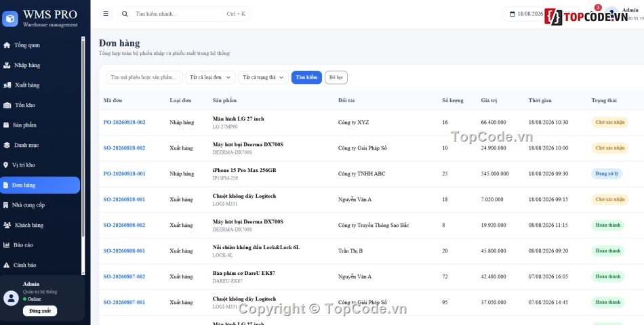This screenshot has width=644, height=325.
Task: Click the Nhập hàng boxes icon
Action: pos(7,65)
